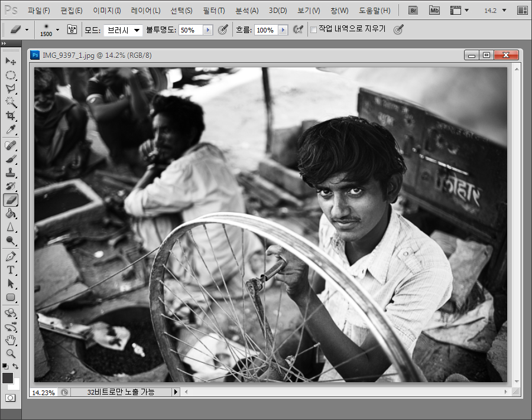Reset default foreground and background colors
532x420 pixels.
(x=5, y=366)
